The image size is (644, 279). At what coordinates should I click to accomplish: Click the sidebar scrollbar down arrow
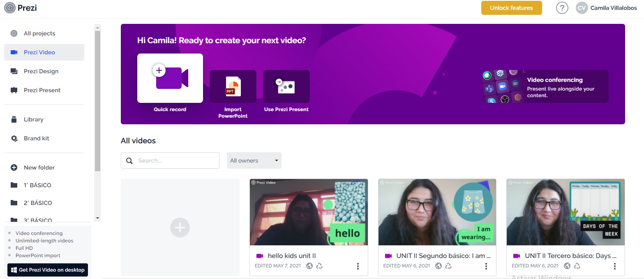(x=97, y=218)
